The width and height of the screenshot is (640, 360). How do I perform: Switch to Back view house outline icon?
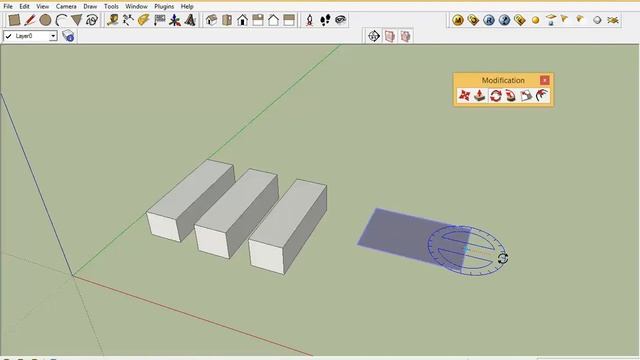click(x=273, y=20)
